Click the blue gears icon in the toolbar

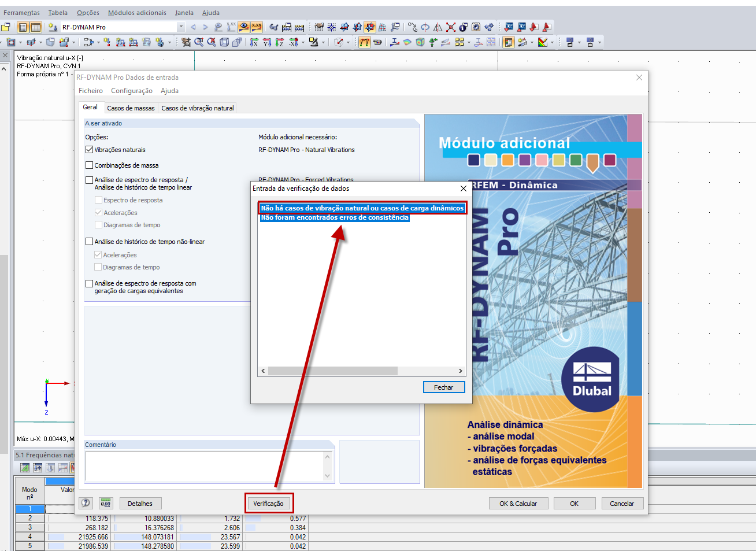[489, 27]
